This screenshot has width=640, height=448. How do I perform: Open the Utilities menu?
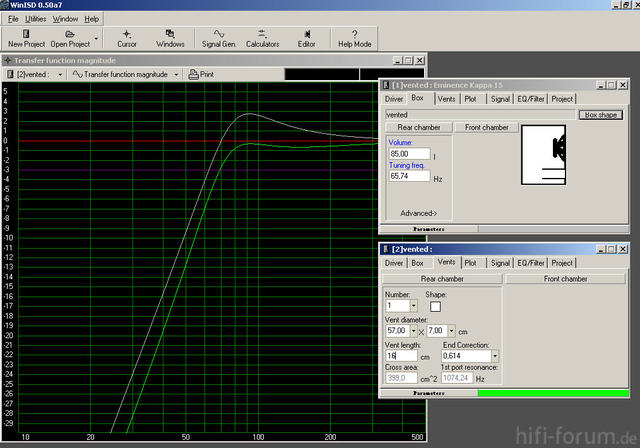[36, 19]
